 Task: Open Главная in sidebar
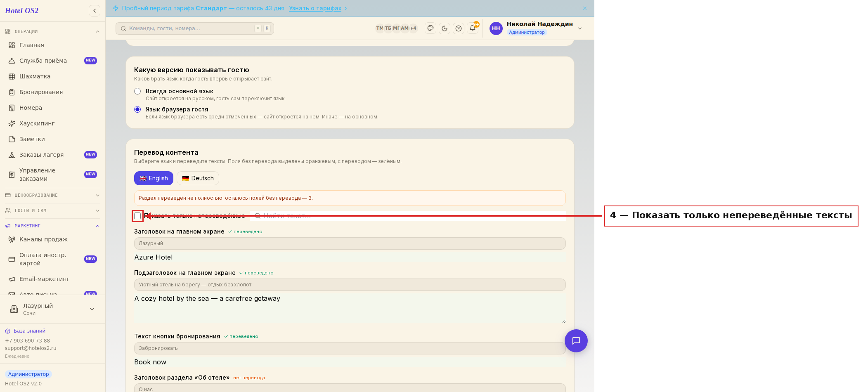(x=52, y=45)
